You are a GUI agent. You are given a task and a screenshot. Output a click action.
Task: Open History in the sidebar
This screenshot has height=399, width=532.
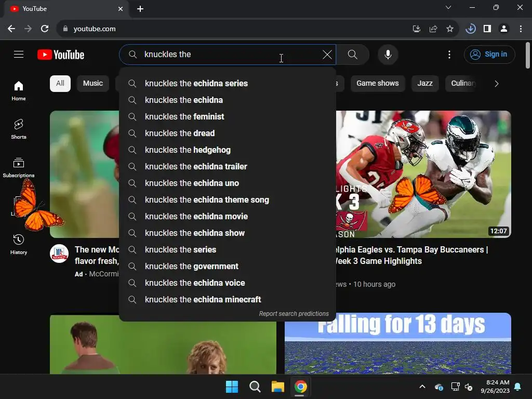click(19, 245)
